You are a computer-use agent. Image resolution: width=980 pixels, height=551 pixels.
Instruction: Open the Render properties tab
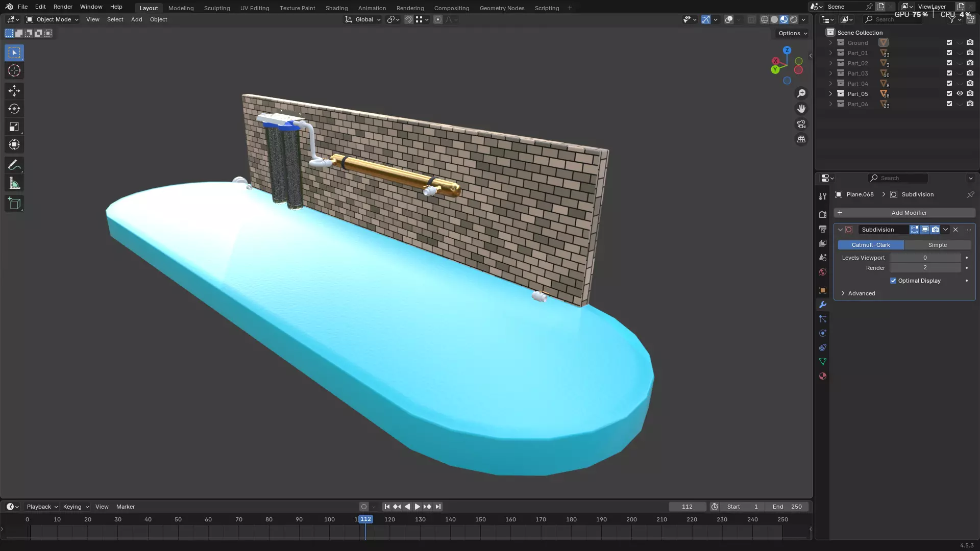point(823,215)
